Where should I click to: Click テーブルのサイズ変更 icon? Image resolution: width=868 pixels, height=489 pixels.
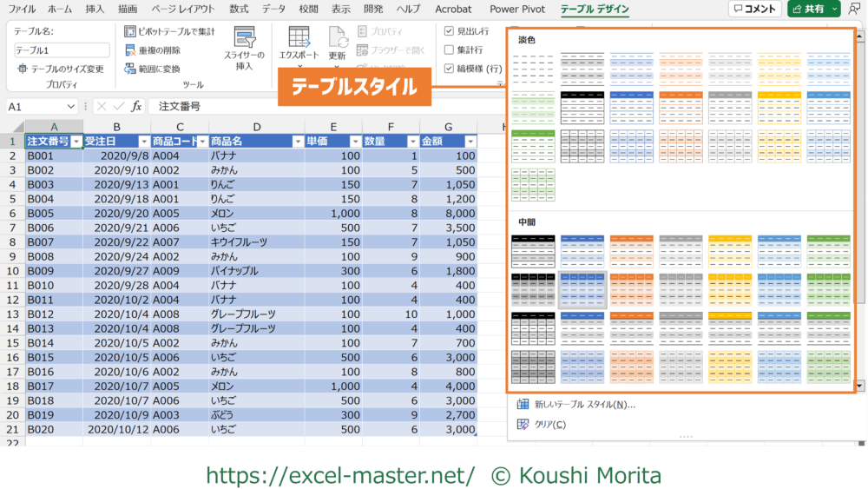pos(22,69)
